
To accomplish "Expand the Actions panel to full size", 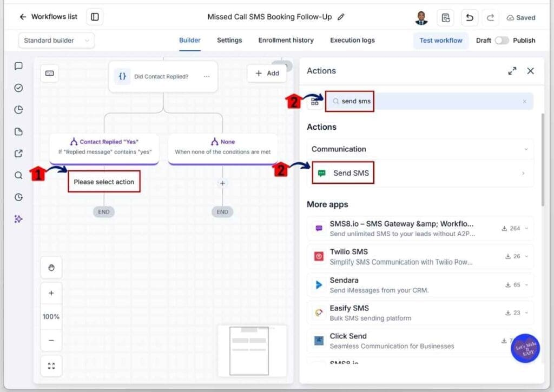I will pyautogui.click(x=512, y=71).
